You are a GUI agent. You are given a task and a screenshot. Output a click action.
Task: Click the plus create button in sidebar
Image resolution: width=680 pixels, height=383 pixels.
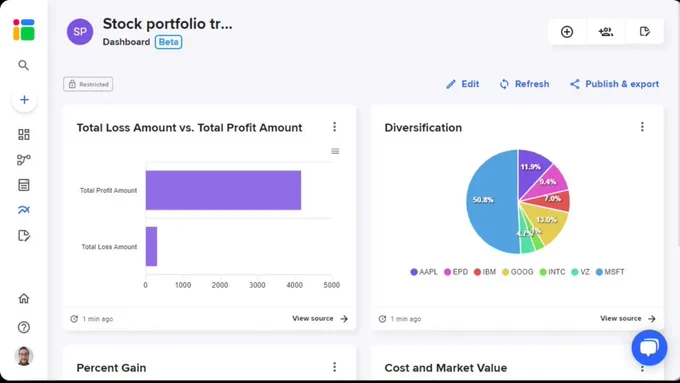(x=24, y=100)
